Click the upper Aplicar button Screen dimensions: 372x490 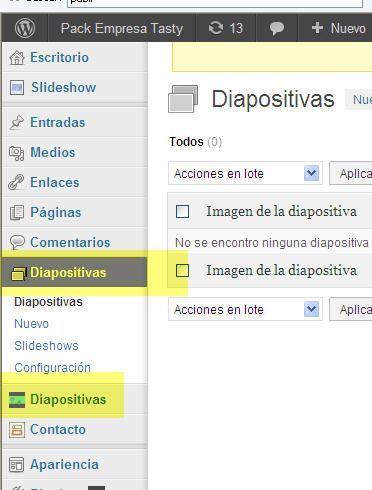click(351, 173)
